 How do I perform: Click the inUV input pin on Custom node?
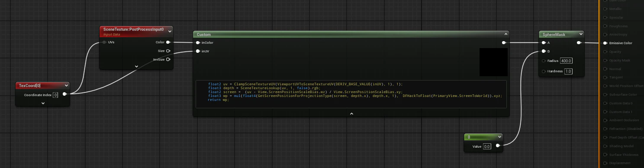pyautogui.click(x=198, y=51)
